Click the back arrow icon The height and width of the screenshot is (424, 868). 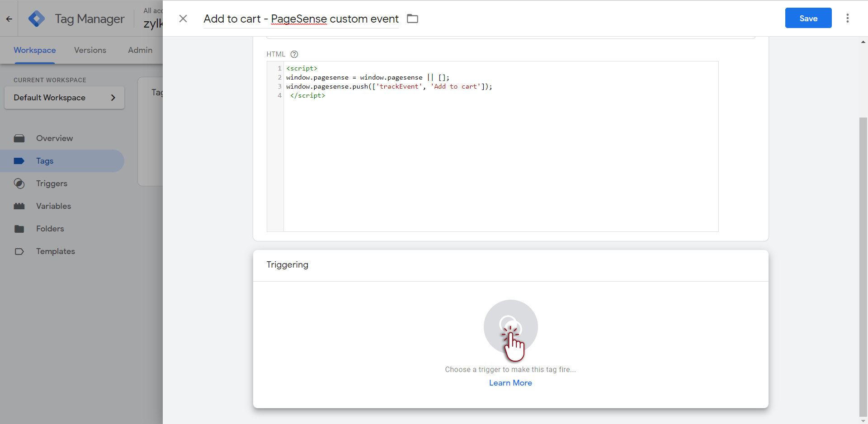(9, 19)
